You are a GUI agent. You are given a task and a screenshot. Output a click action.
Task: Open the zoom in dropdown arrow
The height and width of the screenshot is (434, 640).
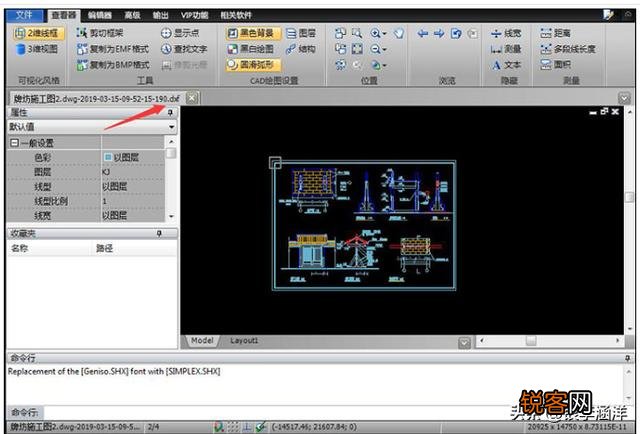coord(384,33)
